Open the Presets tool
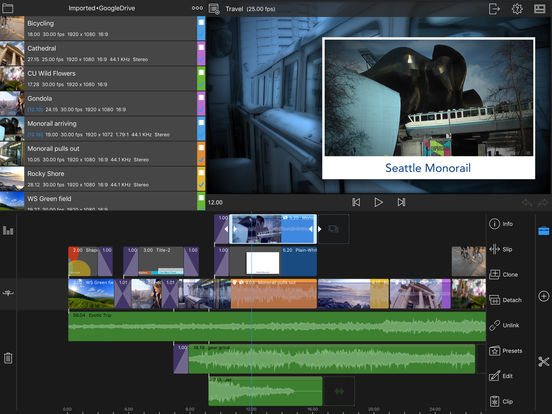Viewport: 552px width, 414px height. pyautogui.click(x=505, y=351)
